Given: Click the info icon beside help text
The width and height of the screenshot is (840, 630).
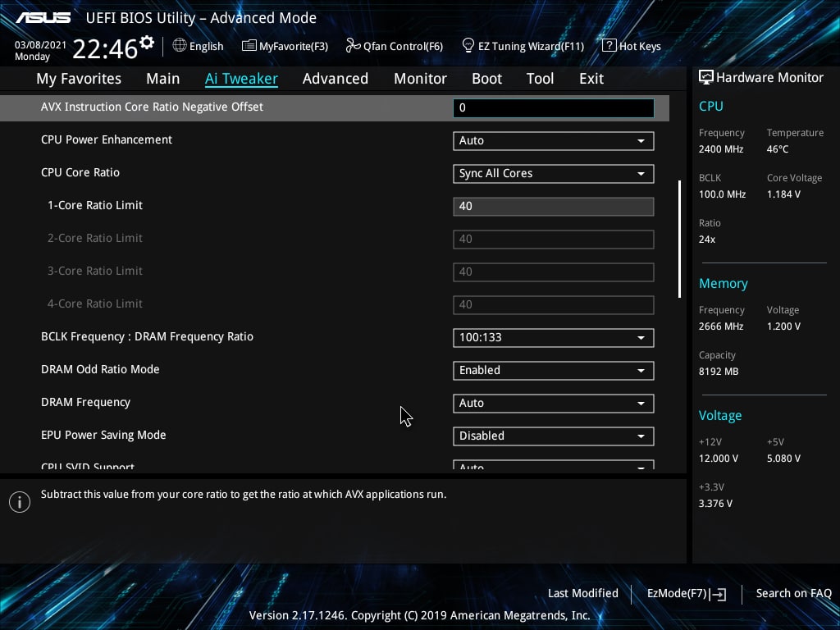Looking at the screenshot, I should pyautogui.click(x=20, y=502).
